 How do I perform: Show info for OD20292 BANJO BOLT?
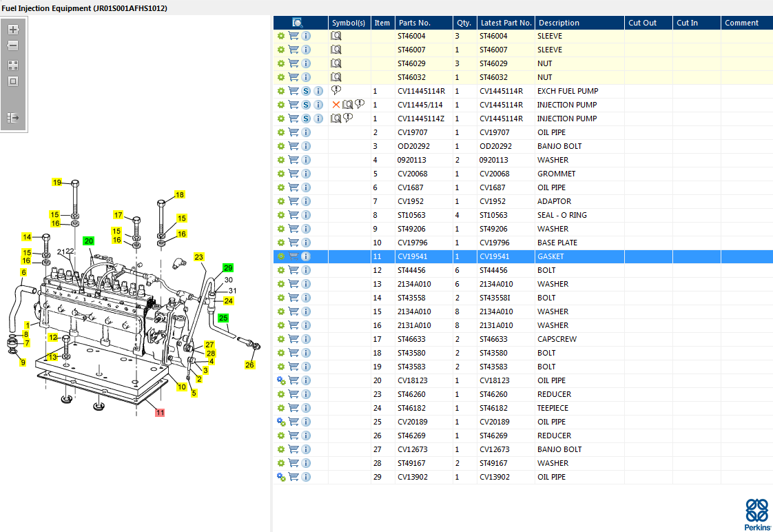[x=306, y=146]
